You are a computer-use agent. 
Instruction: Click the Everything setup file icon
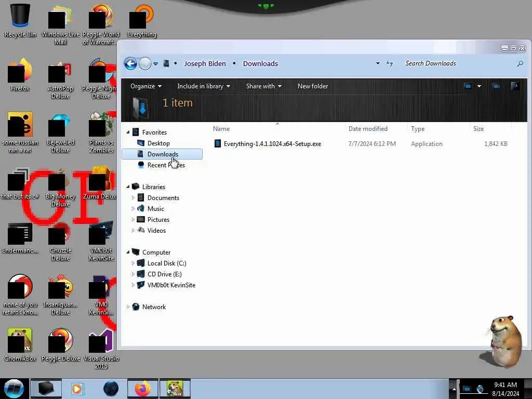(218, 143)
